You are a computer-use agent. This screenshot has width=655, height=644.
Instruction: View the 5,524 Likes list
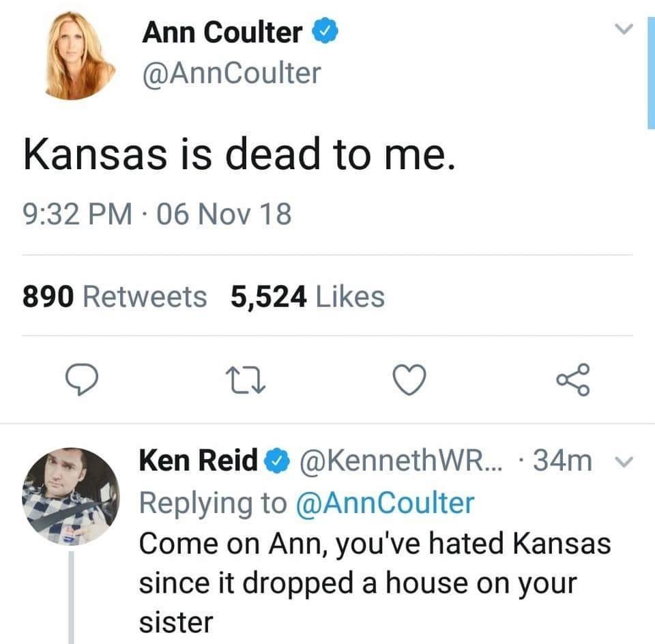point(308,297)
